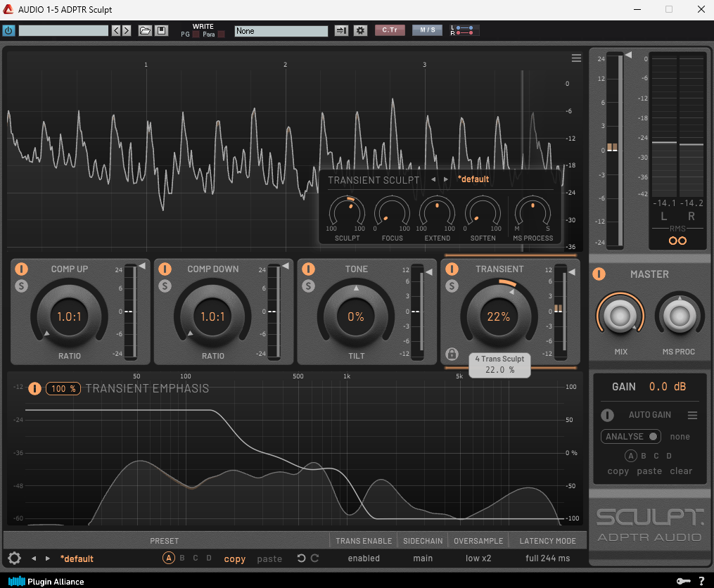Select next preset in bottom bar
This screenshot has width=714, height=588.
47,558
